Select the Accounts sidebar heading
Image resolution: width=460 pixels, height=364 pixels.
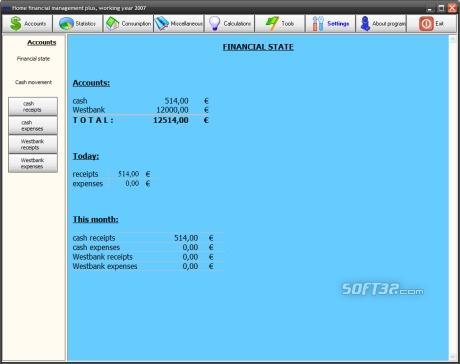coord(42,43)
